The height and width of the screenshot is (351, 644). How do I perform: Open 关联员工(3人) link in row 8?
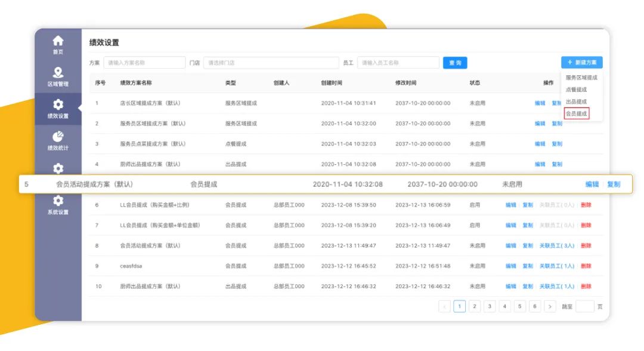557,245
